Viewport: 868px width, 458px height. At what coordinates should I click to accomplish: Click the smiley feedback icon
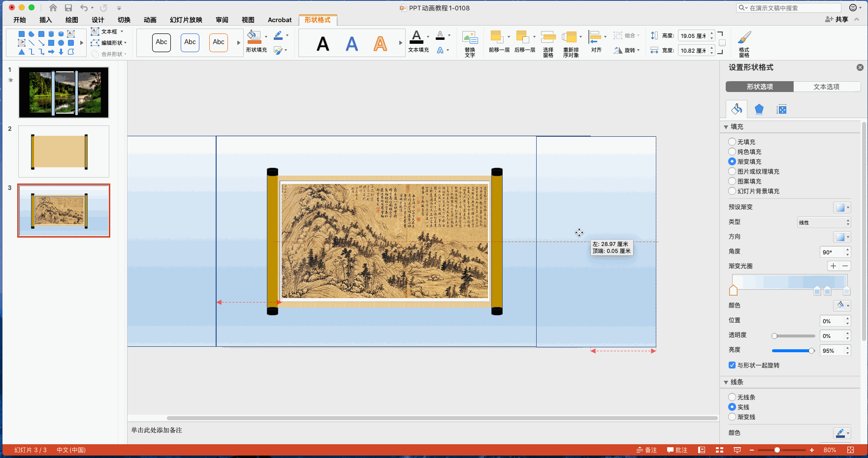pyautogui.click(x=853, y=7)
